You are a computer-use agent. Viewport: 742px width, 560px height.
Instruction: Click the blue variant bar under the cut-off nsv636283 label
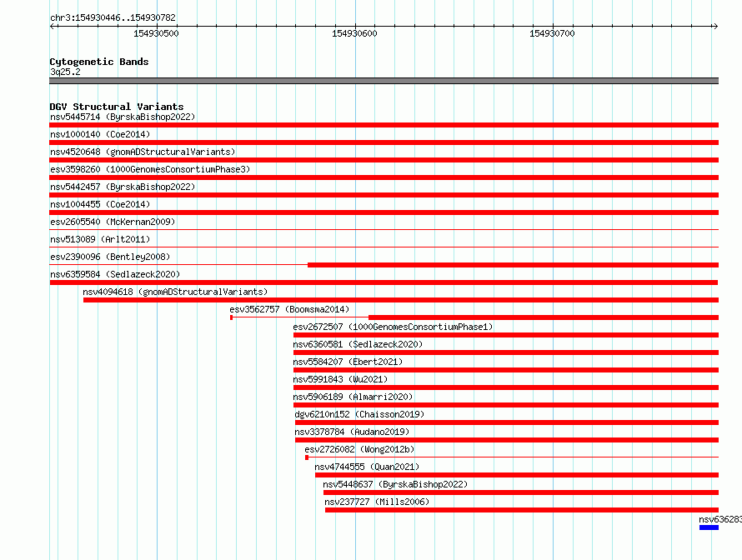[x=709, y=527]
